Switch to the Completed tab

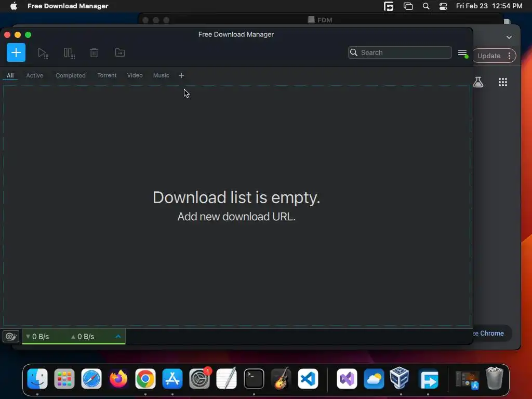click(x=71, y=75)
